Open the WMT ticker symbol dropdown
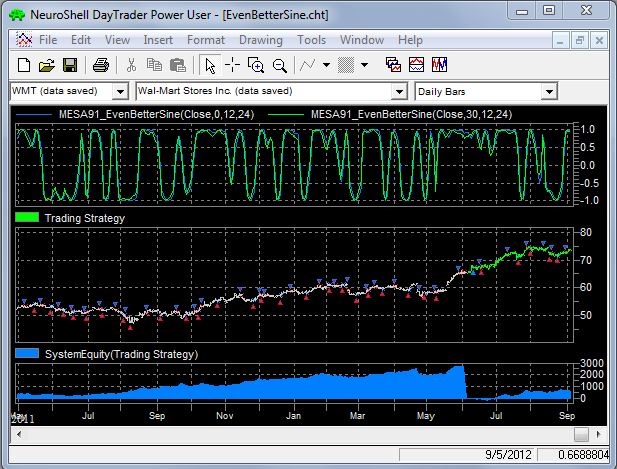Image resolution: width=617 pixels, height=469 pixels. tap(120, 91)
